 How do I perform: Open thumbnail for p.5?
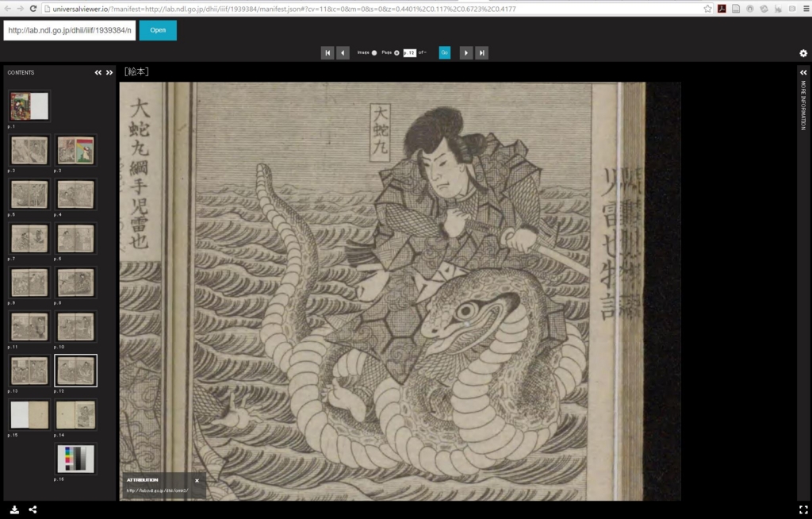(x=29, y=194)
